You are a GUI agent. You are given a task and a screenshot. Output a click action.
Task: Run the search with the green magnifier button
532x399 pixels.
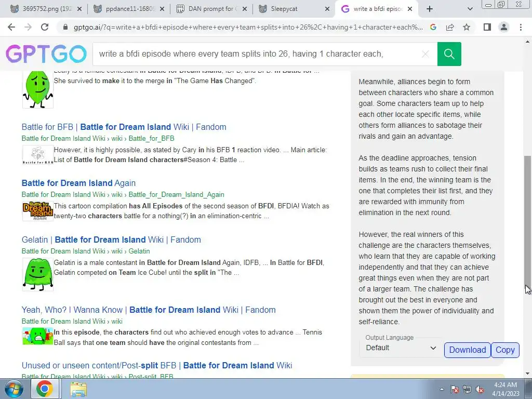[x=449, y=54]
